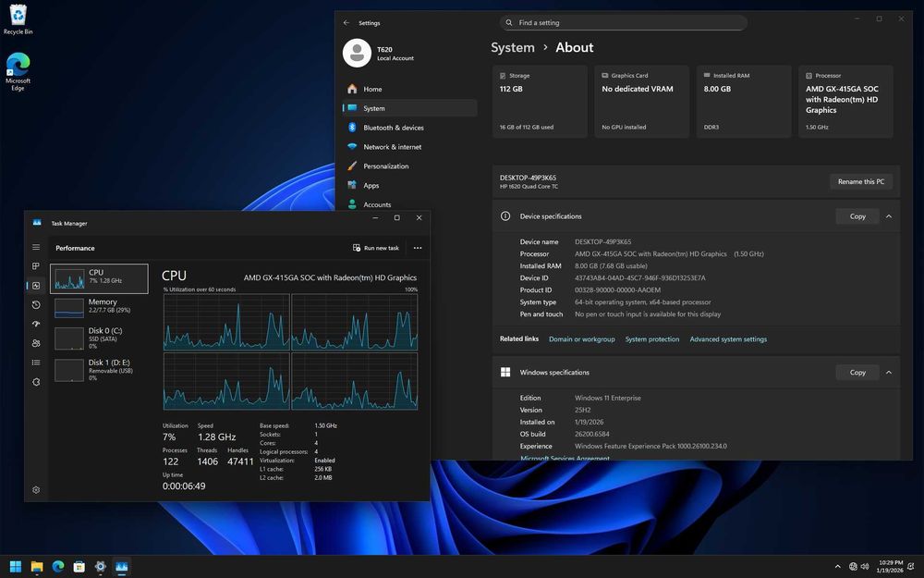The width and height of the screenshot is (924, 578).
Task: Click the Windows Start button on taskbar
Action: click(x=16, y=566)
